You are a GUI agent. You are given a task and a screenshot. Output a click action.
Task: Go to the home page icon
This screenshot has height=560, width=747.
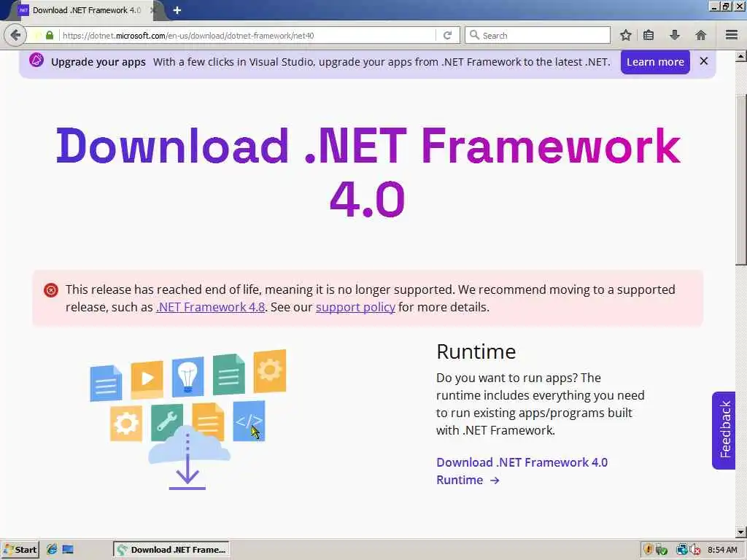[x=701, y=35]
